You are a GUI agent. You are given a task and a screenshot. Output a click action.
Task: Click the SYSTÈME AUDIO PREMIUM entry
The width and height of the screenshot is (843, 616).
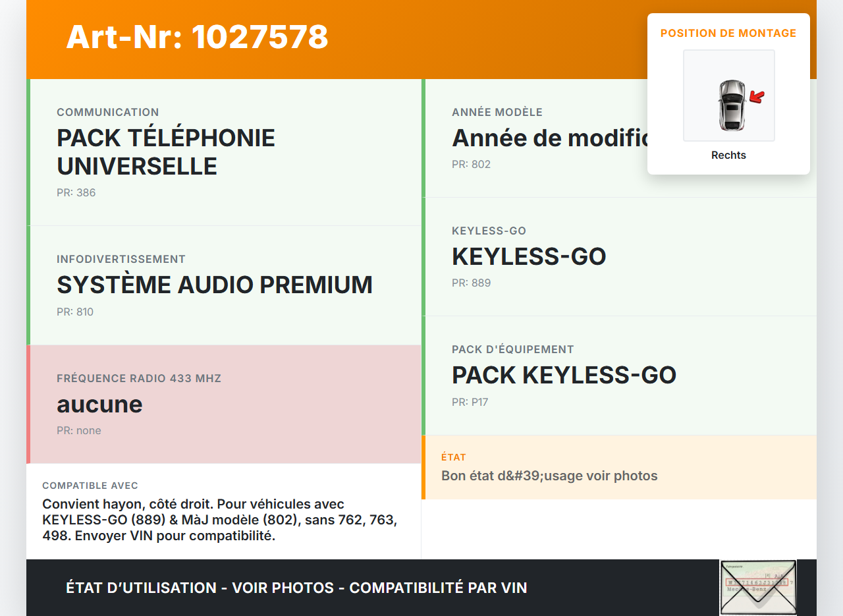pos(215,285)
